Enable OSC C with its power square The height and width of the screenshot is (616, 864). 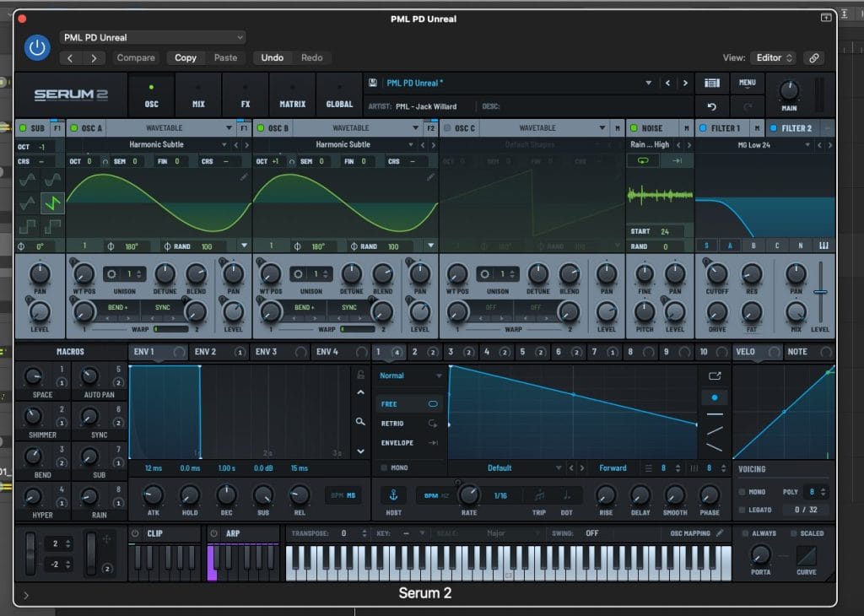[447, 127]
